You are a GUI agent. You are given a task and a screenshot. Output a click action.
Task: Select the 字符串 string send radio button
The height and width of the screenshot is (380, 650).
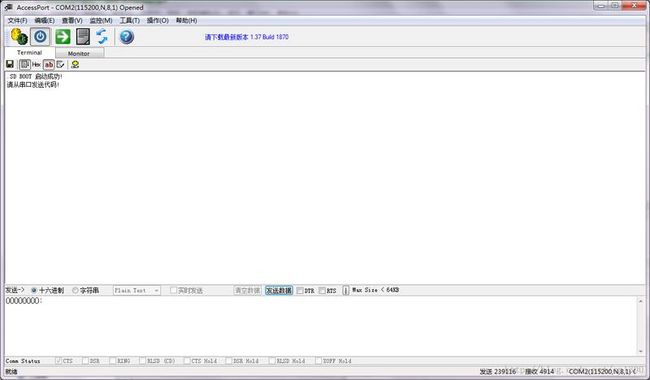(x=75, y=290)
